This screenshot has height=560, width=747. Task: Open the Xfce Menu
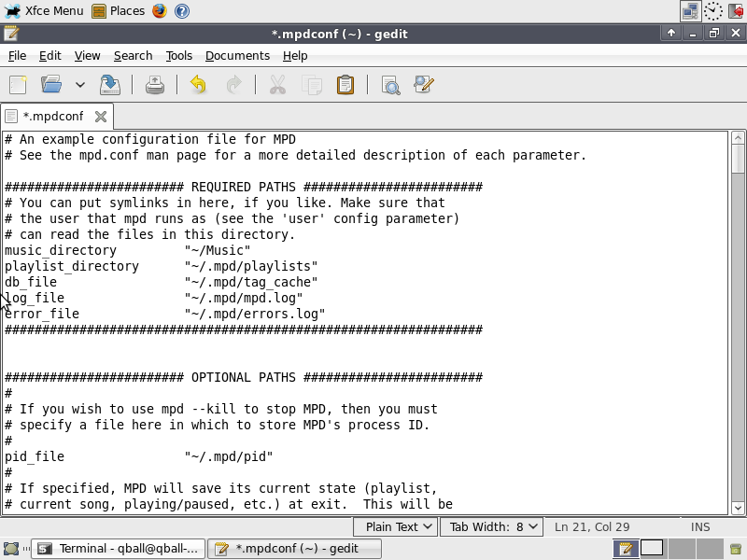pos(44,10)
